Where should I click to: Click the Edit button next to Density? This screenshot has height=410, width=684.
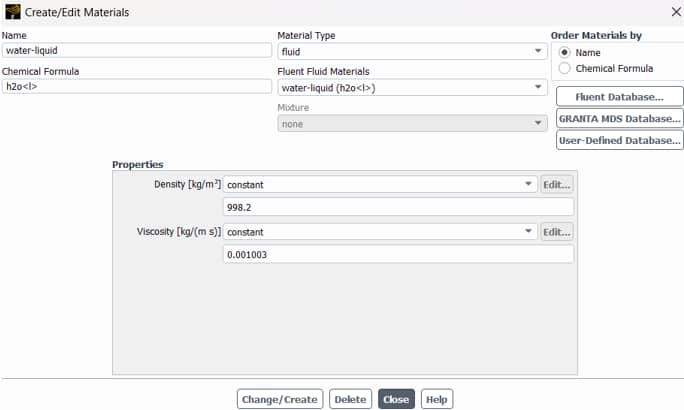[557, 184]
